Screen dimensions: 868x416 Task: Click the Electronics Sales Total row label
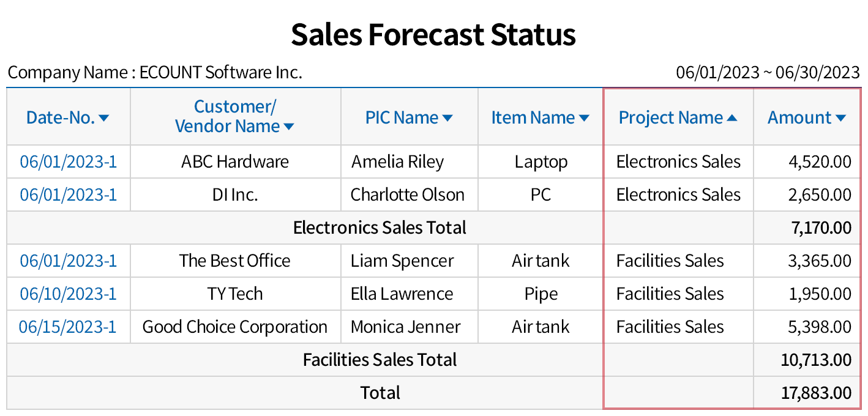[x=380, y=228]
